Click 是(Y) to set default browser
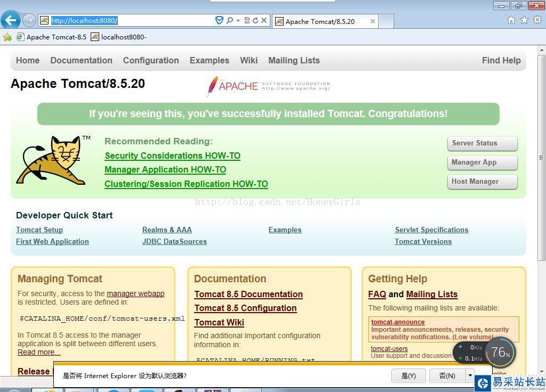This screenshot has height=392, width=546. (408, 375)
